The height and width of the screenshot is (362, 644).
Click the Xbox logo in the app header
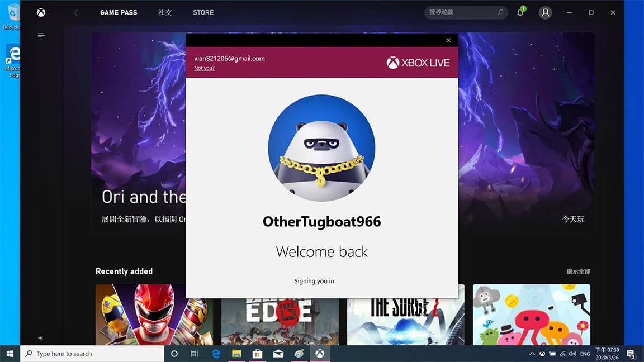click(x=41, y=13)
